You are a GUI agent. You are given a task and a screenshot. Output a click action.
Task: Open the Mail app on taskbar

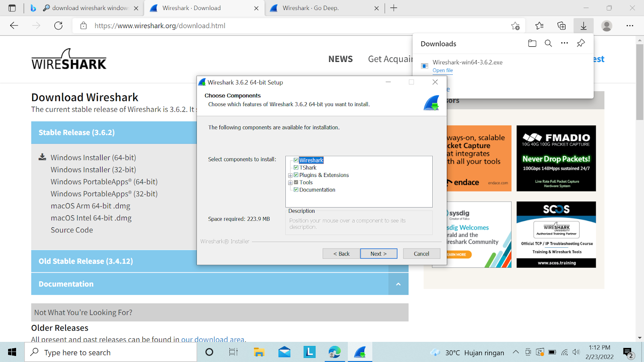(284, 352)
